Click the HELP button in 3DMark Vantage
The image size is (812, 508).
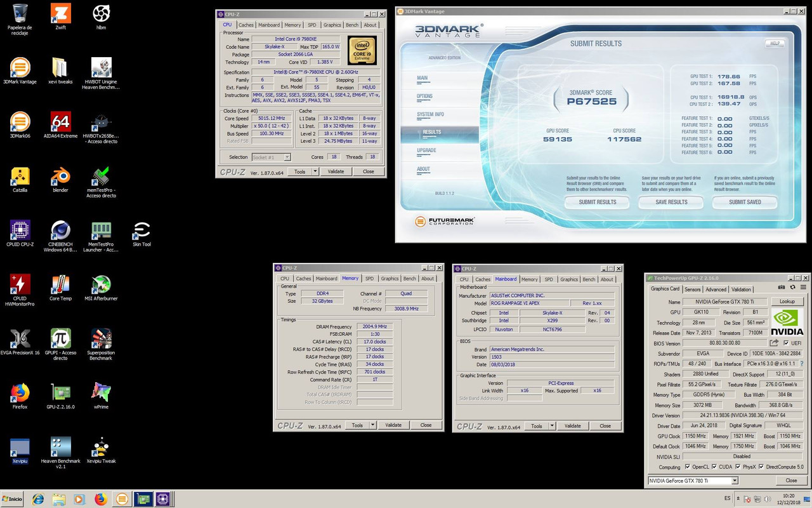click(775, 43)
